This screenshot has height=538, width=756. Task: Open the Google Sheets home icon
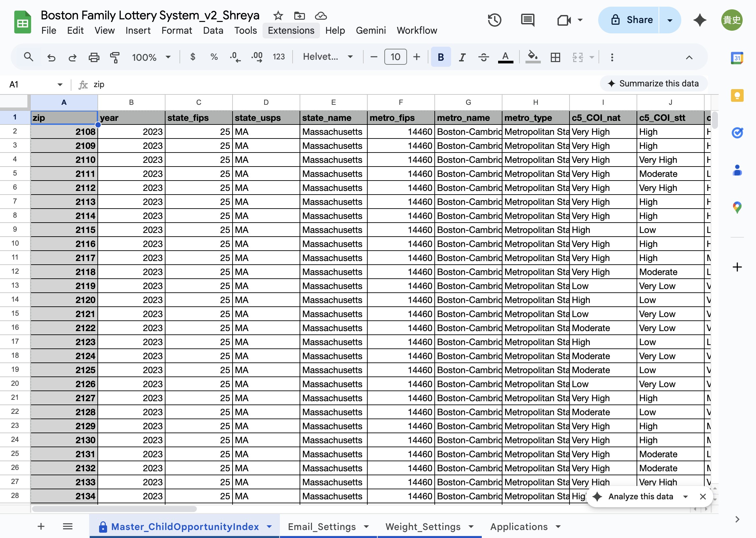click(x=22, y=22)
